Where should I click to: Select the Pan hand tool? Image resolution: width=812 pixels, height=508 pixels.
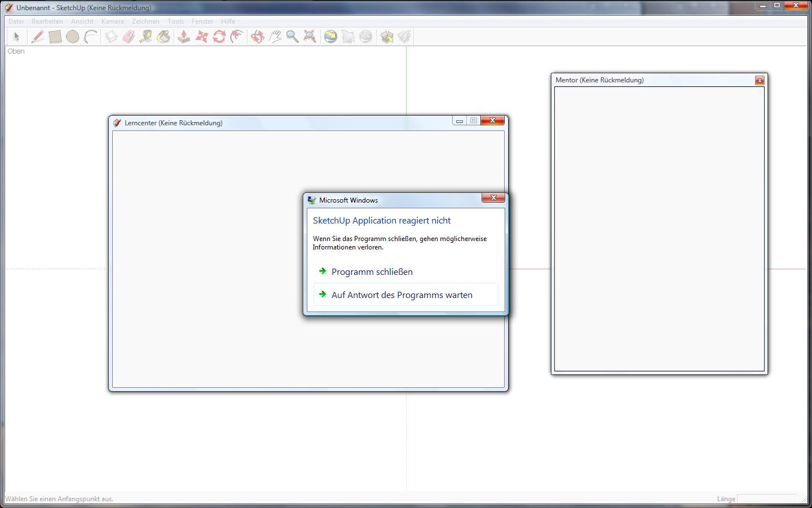coord(275,37)
